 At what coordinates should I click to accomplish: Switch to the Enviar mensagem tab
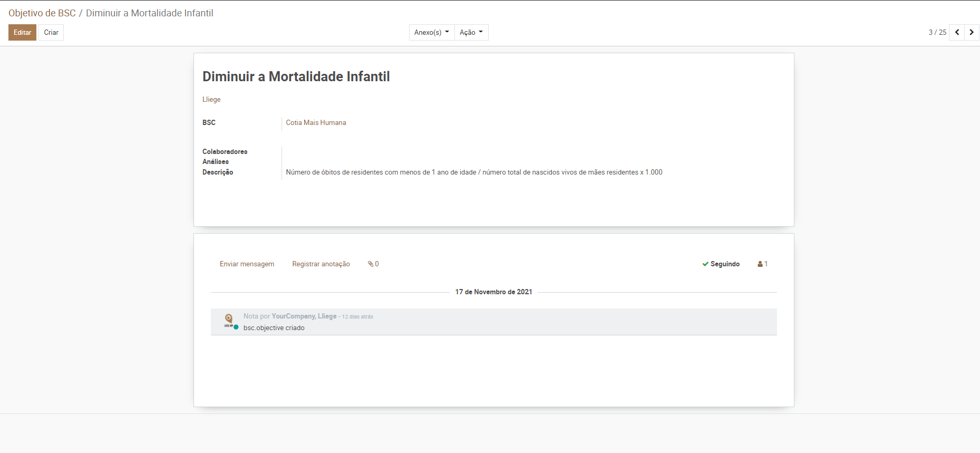point(247,264)
